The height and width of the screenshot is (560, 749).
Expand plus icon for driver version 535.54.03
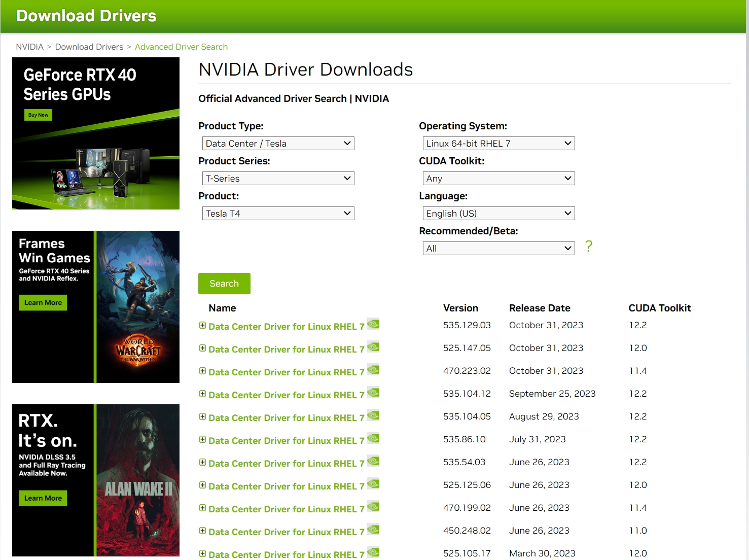tap(202, 463)
